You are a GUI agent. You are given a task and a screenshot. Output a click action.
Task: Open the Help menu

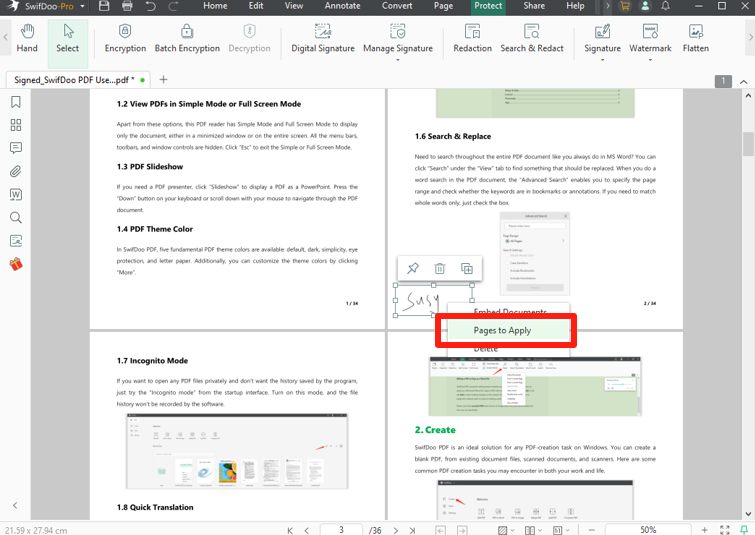click(575, 6)
